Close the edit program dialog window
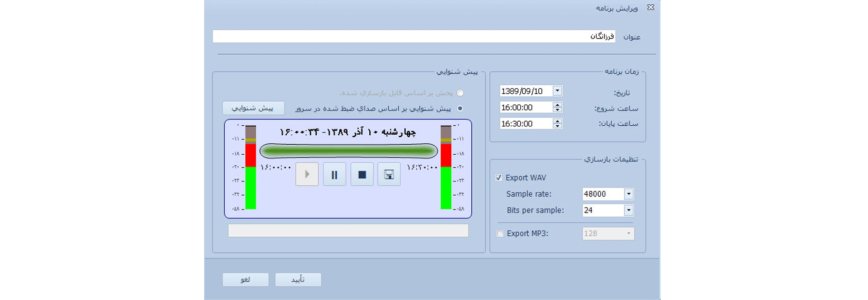Image resolution: width=868 pixels, height=300 pixels. click(651, 7)
